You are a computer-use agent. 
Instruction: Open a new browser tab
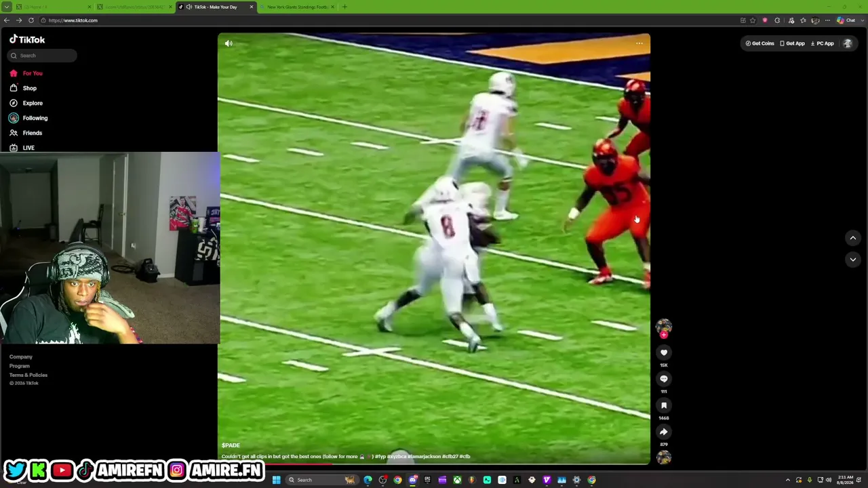344,7
